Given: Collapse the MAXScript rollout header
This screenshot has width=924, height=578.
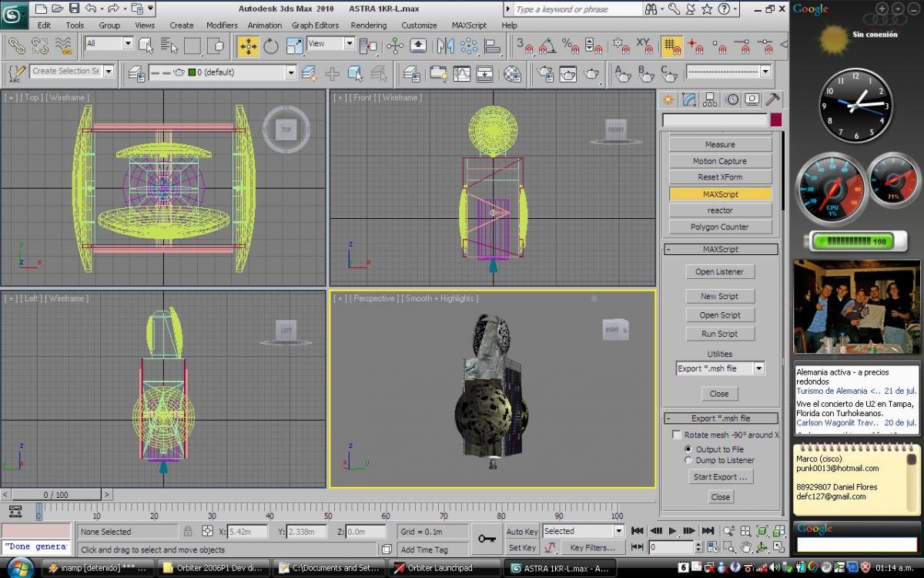Looking at the screenshot, I should pos(721,250).
